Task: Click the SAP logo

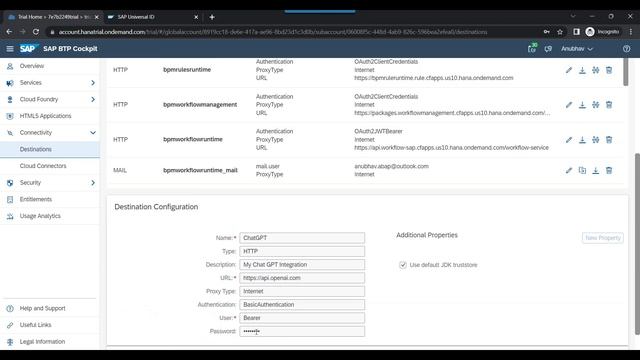Action: tap(28, 49)
